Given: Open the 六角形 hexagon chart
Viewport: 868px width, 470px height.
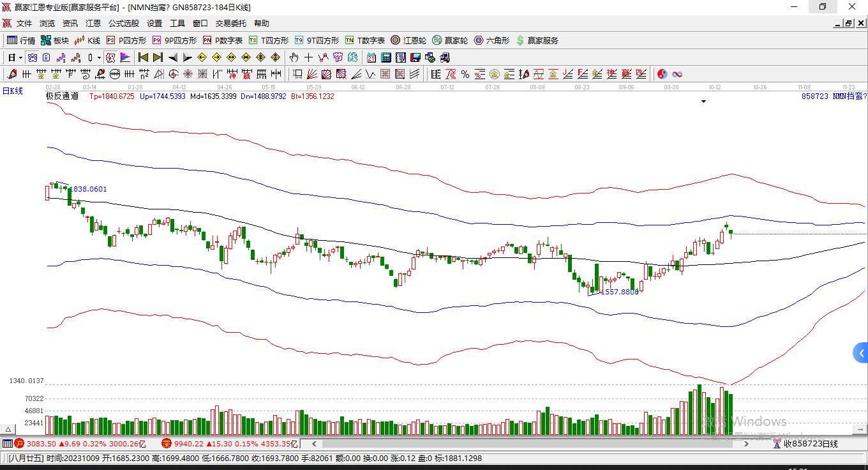Looking at the screenshot, I should [x=491, y=40].
